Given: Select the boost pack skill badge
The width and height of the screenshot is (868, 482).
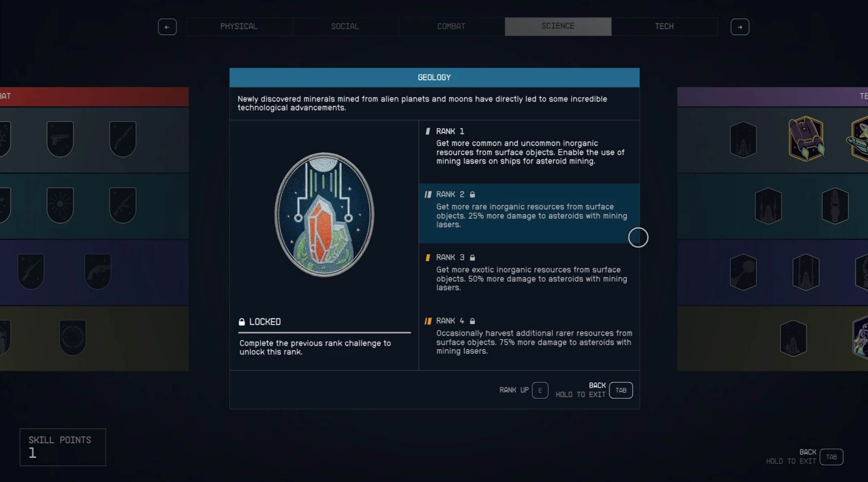Looking at the screenshot, I should tap(806, 139).
